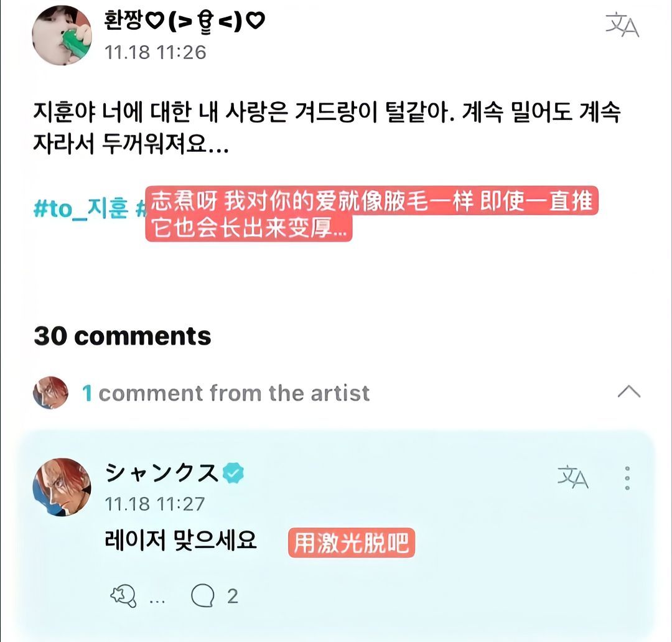This screenshot has width=672, height=642.
Task: Click the cheer reaction icon under the comment
Action: (x=123, y=597)
